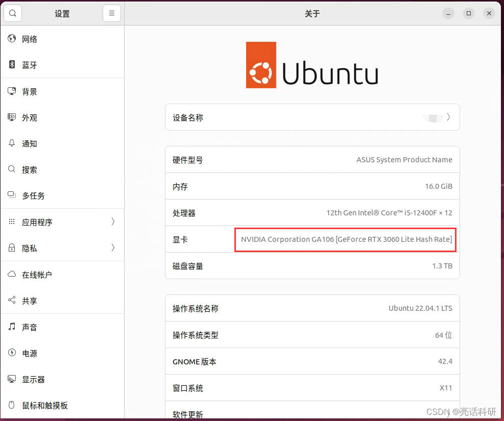Screen dimensions: 504x421
Task: Click the 操作系统名称 label
Action: coord(196,309)
